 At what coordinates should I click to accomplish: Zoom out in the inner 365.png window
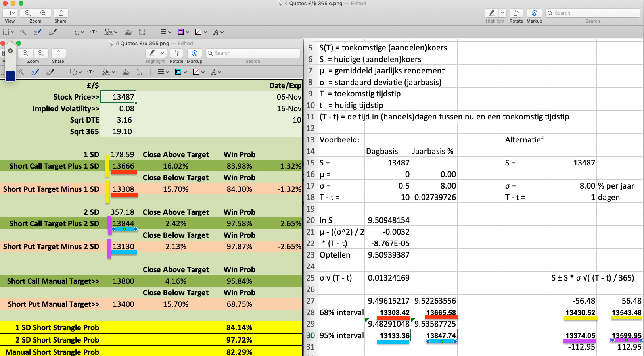25,53
